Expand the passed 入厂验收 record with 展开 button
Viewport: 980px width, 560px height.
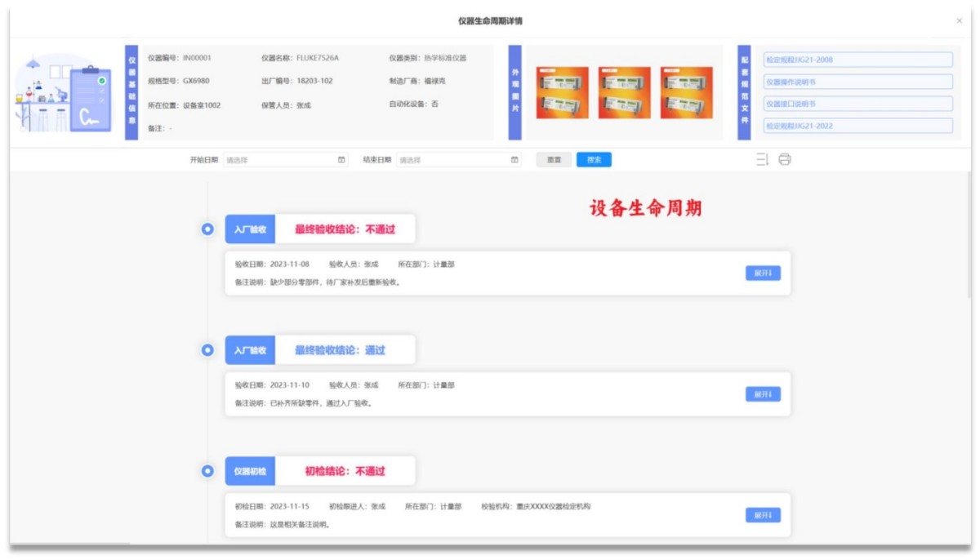coord(761,393)
